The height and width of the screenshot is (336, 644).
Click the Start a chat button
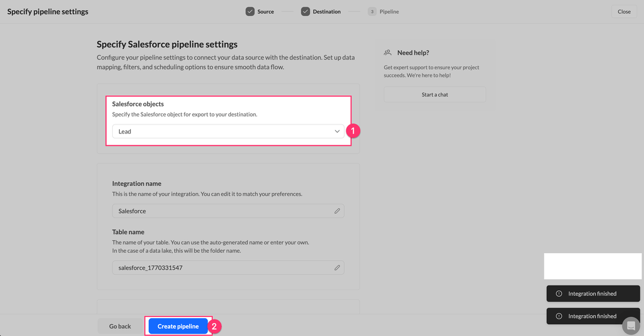point(435,94)
